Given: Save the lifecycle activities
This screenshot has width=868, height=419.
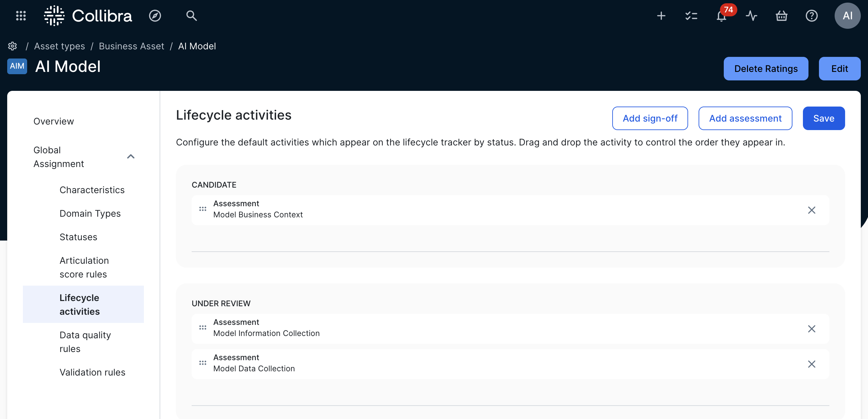Looking at the screenshot, I should click(824, 118).
